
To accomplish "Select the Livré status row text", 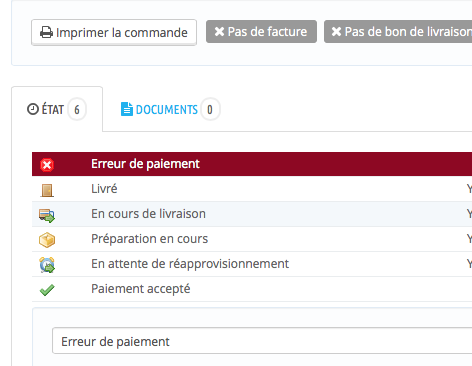I will point(104,189).
